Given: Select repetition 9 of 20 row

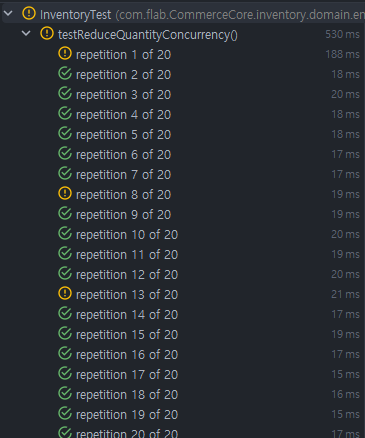Looking at the screenshot, I should tap(182, 214).
